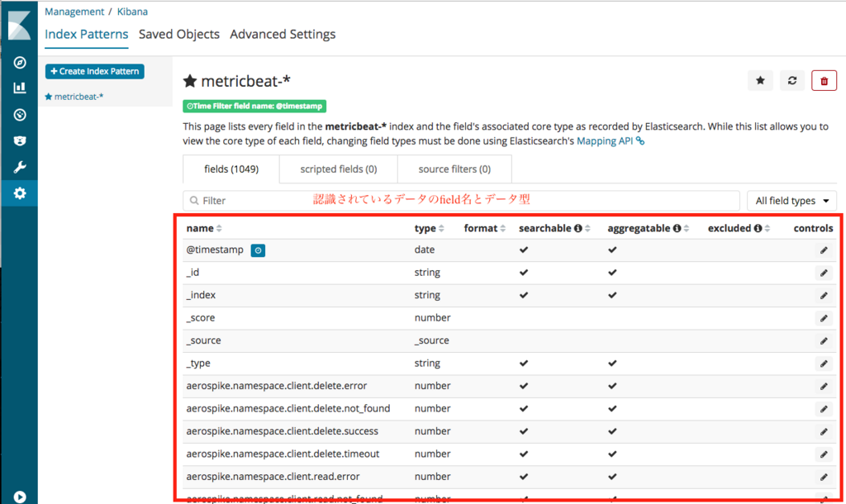Open the Kibana logo home
Screen dimensions: 846x504
(x=20, y=25)
